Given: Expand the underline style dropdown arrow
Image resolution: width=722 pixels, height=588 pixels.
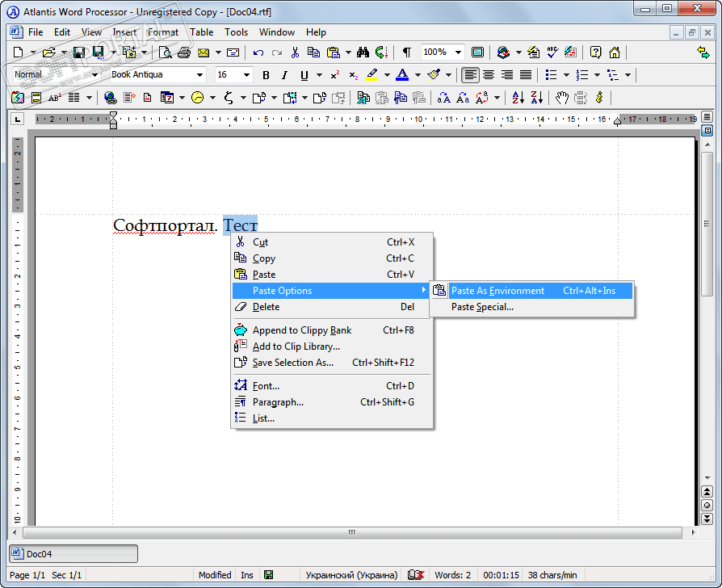Looking at the screenshot, I should 319,75.
